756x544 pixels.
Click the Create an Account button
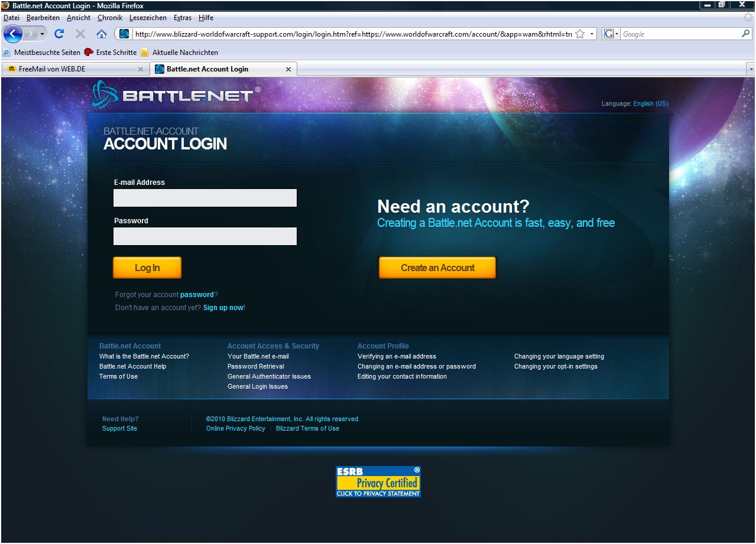point(437,268)
